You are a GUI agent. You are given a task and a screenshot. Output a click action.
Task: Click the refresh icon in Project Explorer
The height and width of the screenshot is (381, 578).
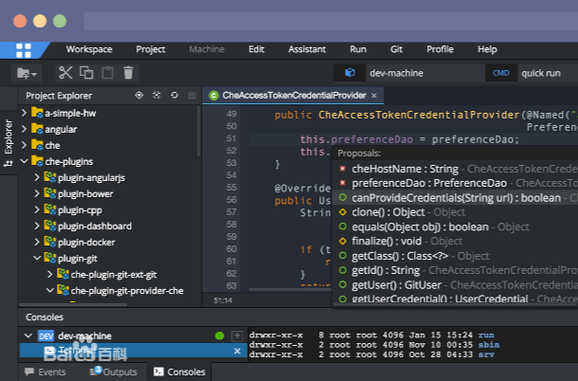(174, 95)
